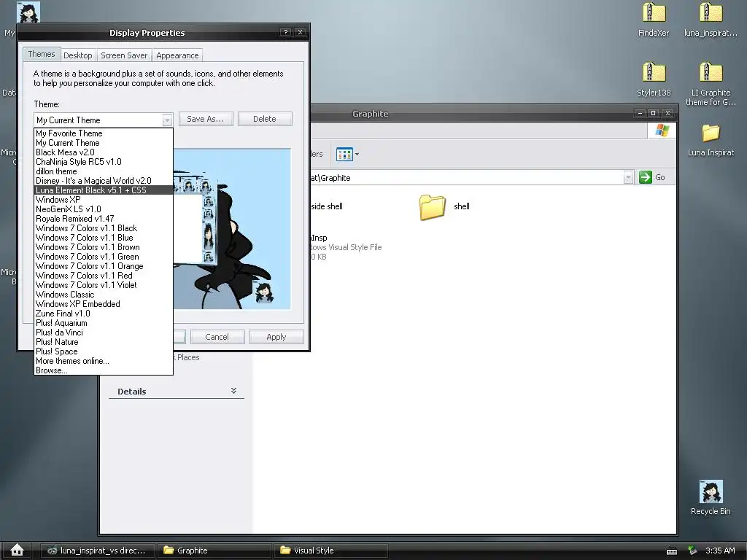Click the 3:35 AM system clock
This screenshot has width=747, height=560.
[720, 551]
